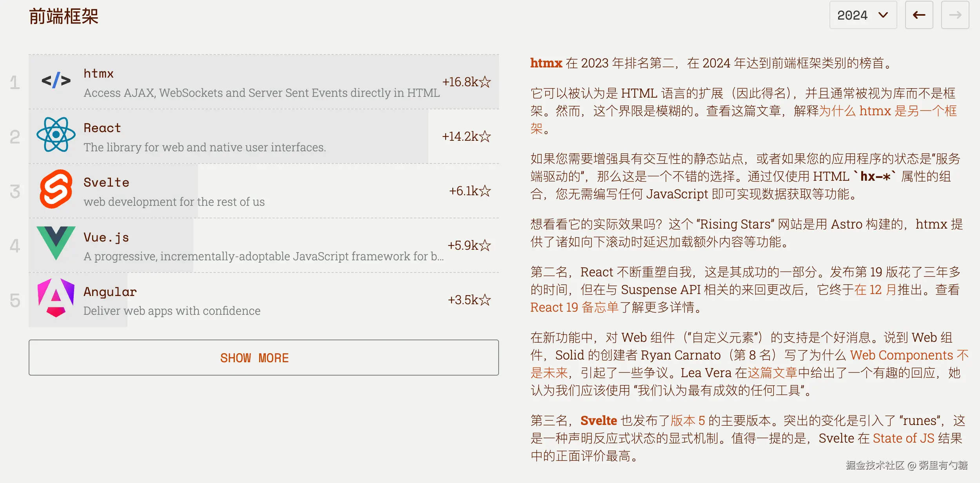Image resolution: width=980 pixels, height=483 pixels.
Task: Open the 'React 19 备忘单' link
Action: click(574, 307)
